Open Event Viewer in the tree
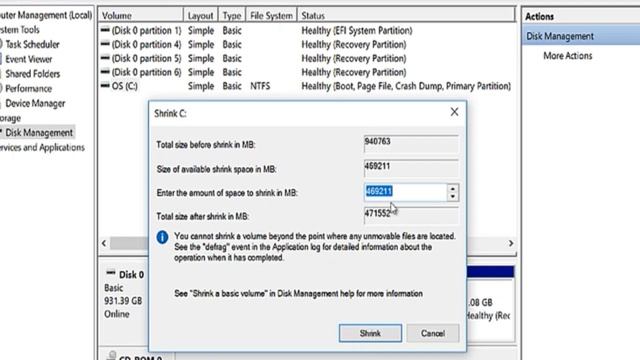This screenshot has height=360, width=640. pos(29,59)
